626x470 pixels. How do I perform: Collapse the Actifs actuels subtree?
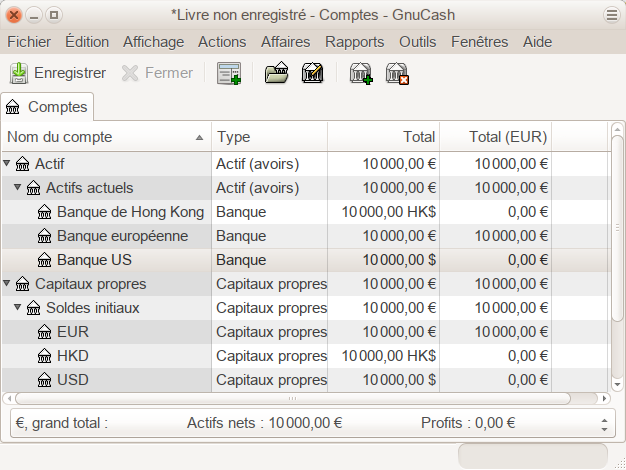click(18, 187)
